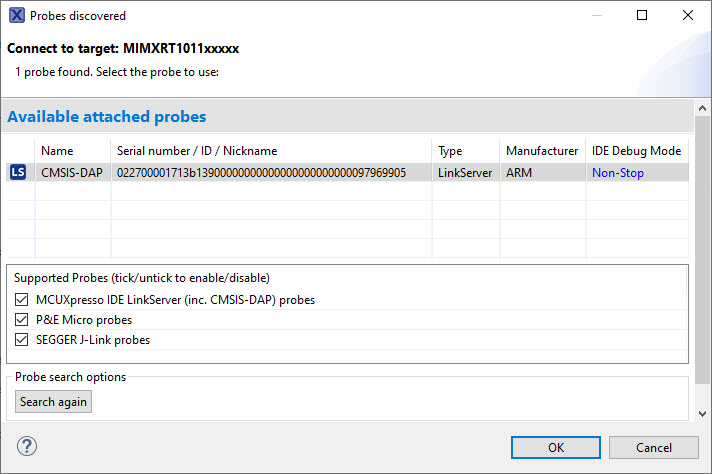Screen dimensions: 712x474
Task: Click the help question mark icon
Action: (x=27, y=446)
